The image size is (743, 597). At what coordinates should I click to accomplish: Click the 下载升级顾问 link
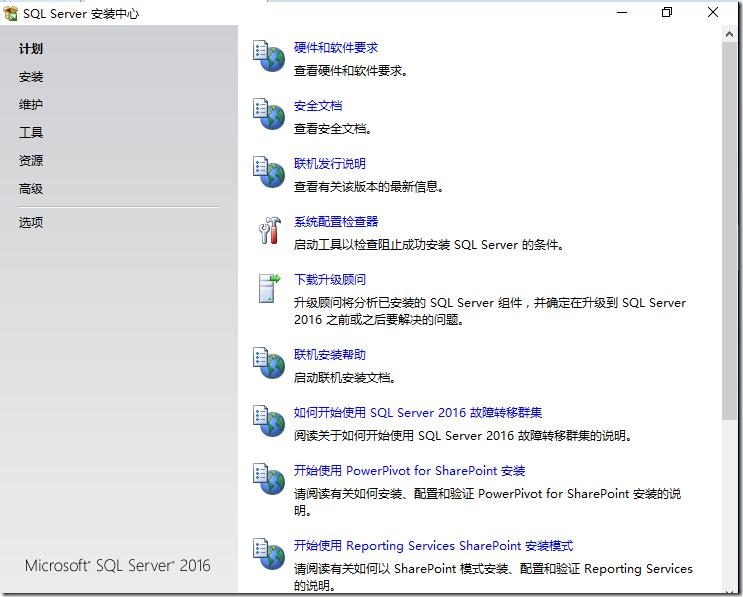(330, 280)
